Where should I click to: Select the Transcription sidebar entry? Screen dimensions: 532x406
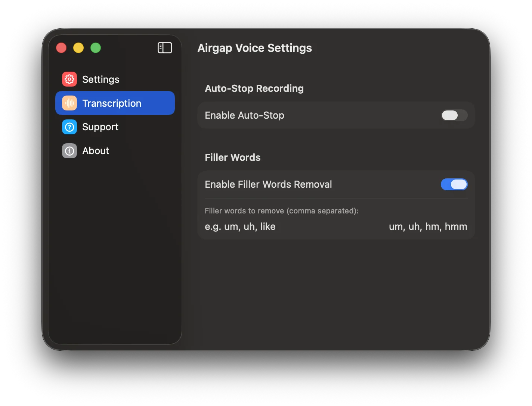pyautogui.click(x=111, y=103)
